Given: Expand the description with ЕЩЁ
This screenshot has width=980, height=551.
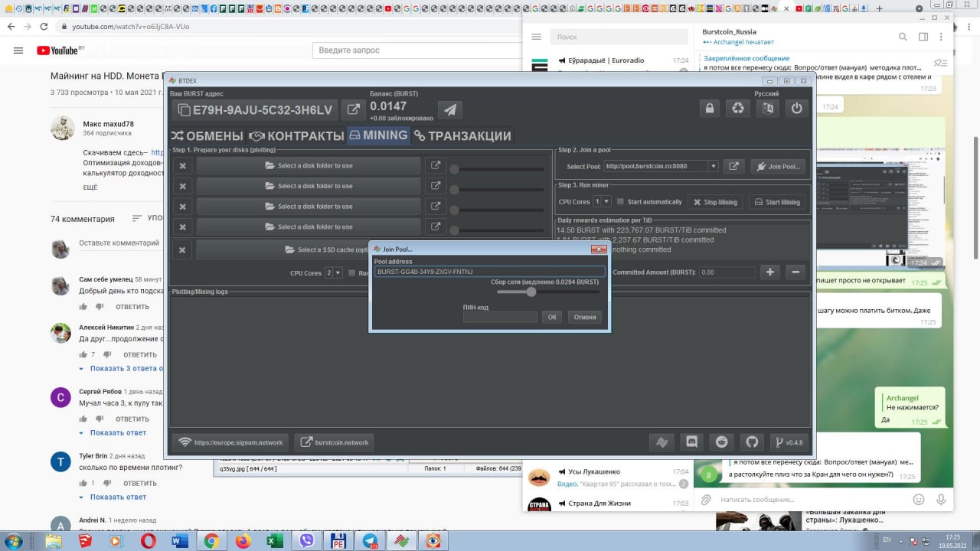Looking at the screenshot, I should pos(90,187).
